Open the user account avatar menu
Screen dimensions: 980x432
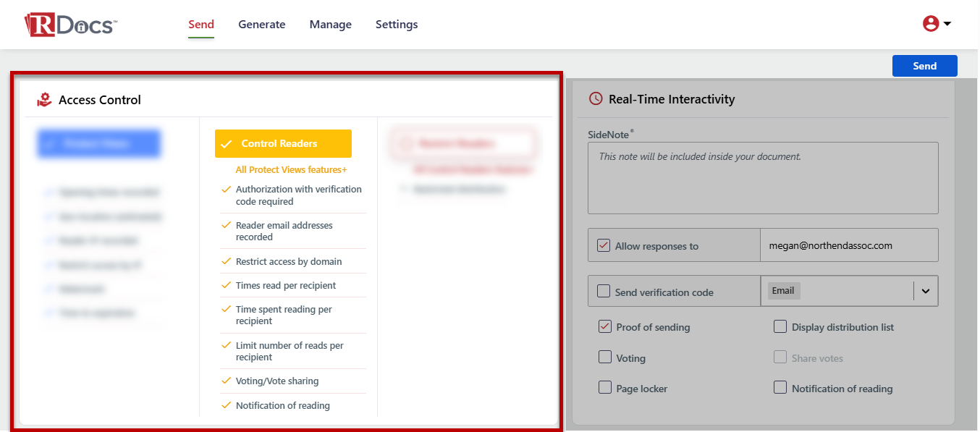pos(931,24)
